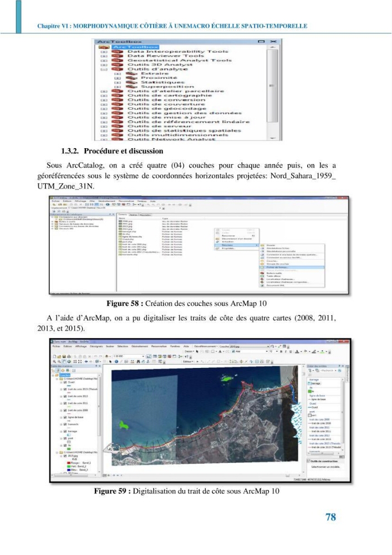392x555 pixels.
Task: Open the map scale 1:50 000 dropdown
Action: [143, 356]
